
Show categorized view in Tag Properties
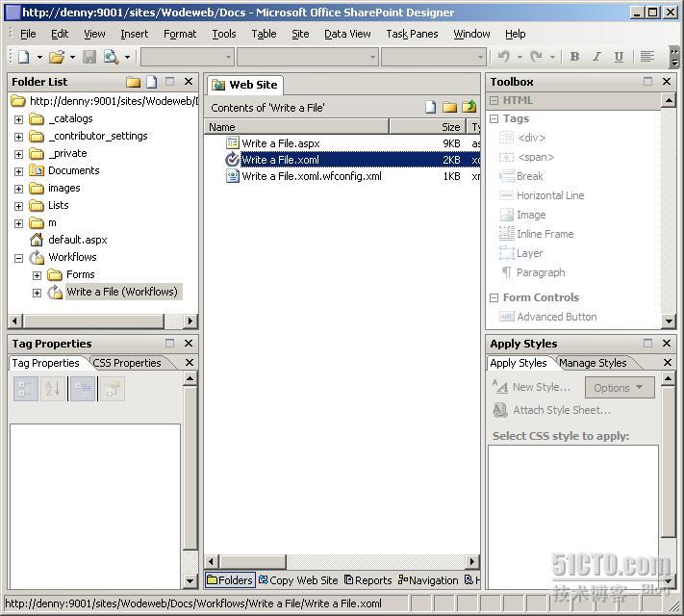[x=25, y=389]
